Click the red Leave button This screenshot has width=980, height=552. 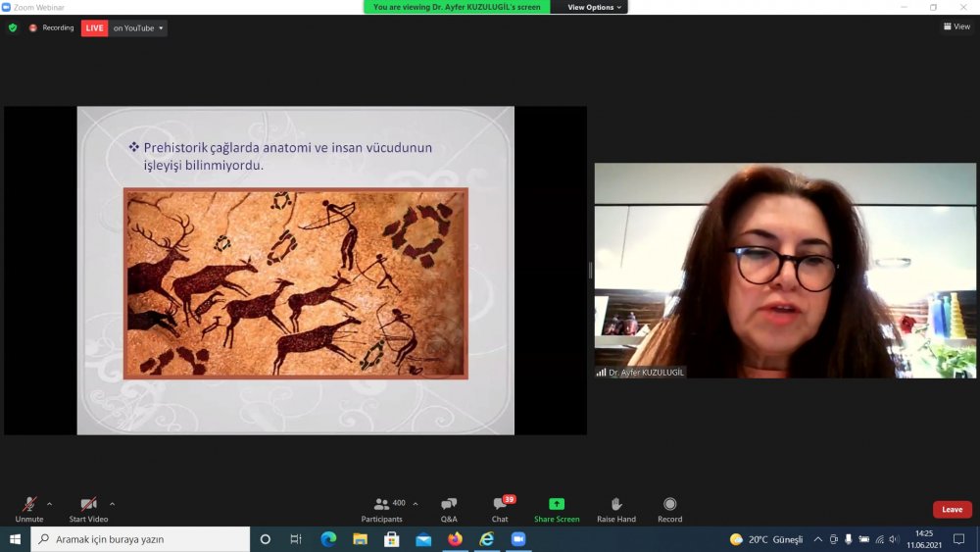click(952, 510)
